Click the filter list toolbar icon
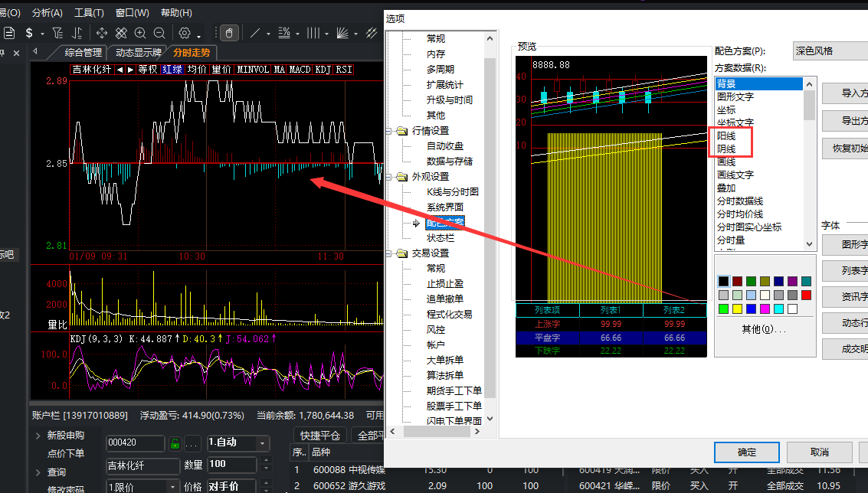The image size is (868, 493). tap(57, 33)
